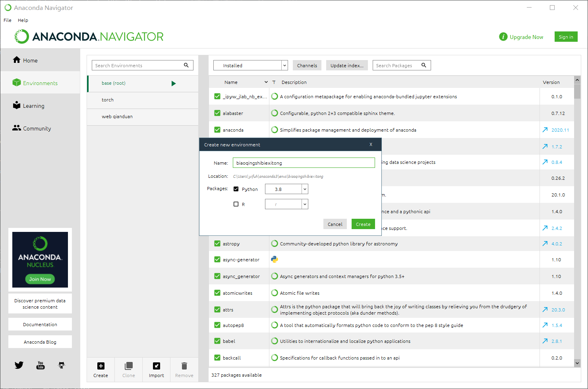Open the Anaconda Blog link
Image resolution: width=588 pixels, height=389 pixels.
(x=40, y=342)
